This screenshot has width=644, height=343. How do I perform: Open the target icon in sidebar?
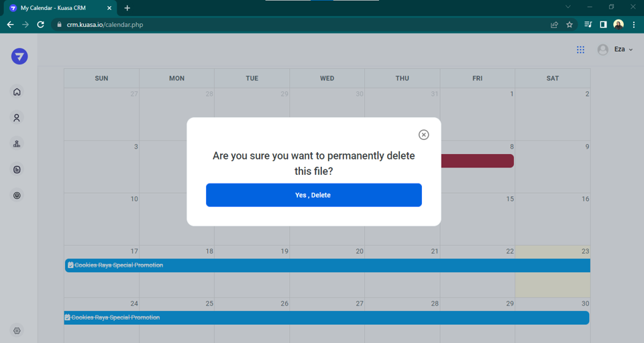pos(17,196)
